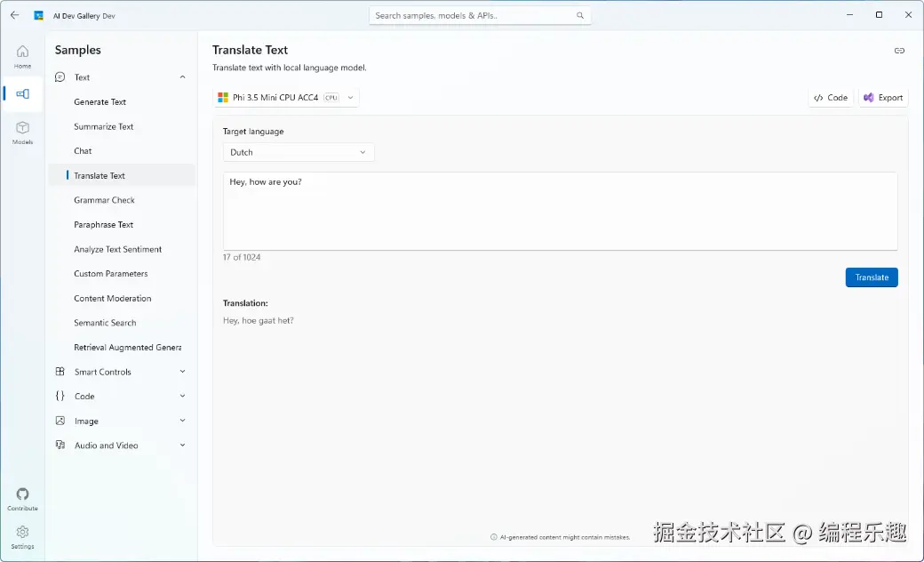Click the Text category speech bubble icon

click(x=60, y=77)
